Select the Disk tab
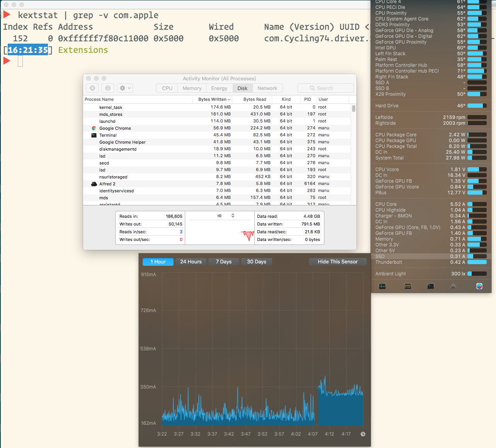The width and height of the screenshot is (496, 448). [x=242, y=88]
